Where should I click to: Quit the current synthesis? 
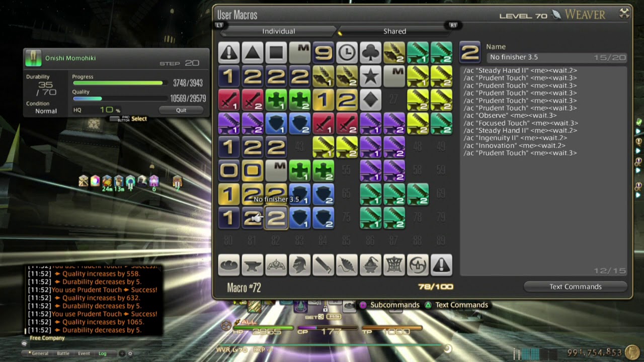[181, 110]
